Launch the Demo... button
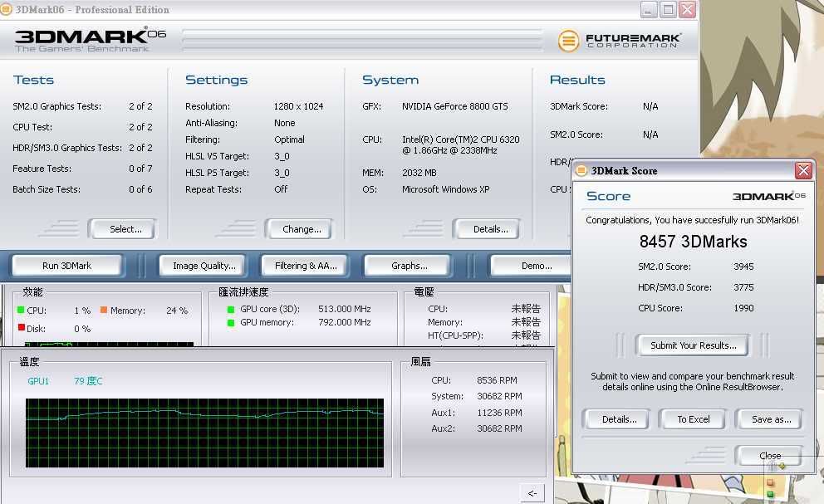This screenshot has width=824, height=504. (531, 266)
